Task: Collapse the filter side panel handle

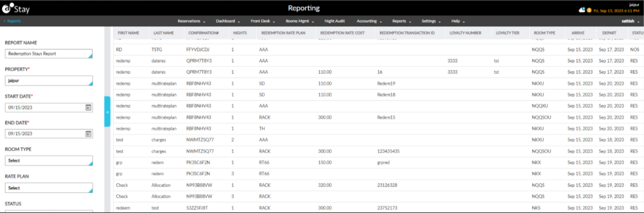Action: [x=107, y=112]
